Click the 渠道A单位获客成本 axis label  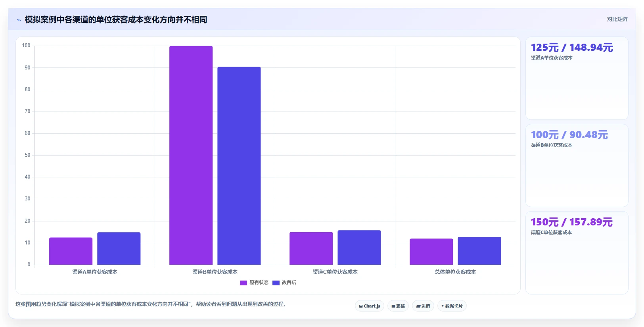pos(95,272)
